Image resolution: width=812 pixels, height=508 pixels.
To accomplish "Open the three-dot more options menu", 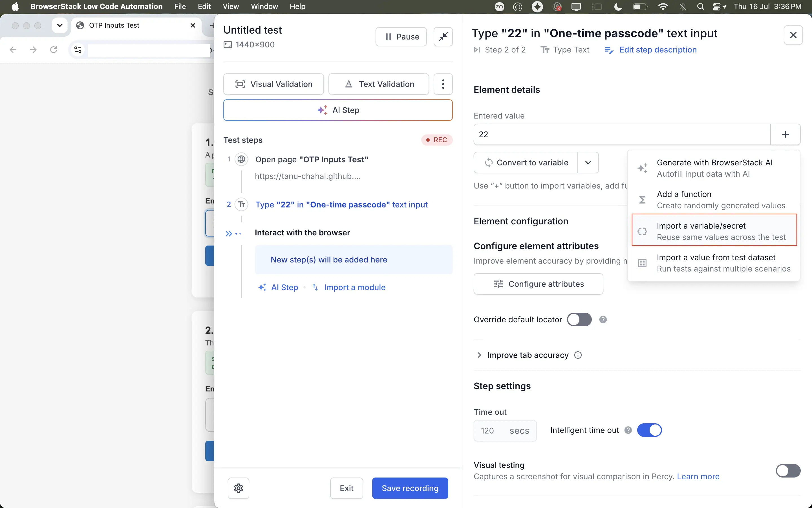I will click(x=443, y=84).
